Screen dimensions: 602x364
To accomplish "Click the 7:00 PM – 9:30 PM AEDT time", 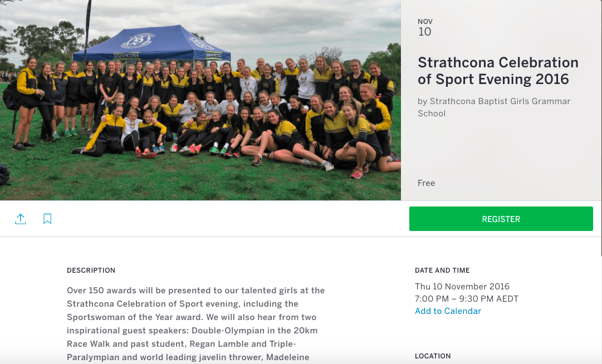I will pos(467,299).
